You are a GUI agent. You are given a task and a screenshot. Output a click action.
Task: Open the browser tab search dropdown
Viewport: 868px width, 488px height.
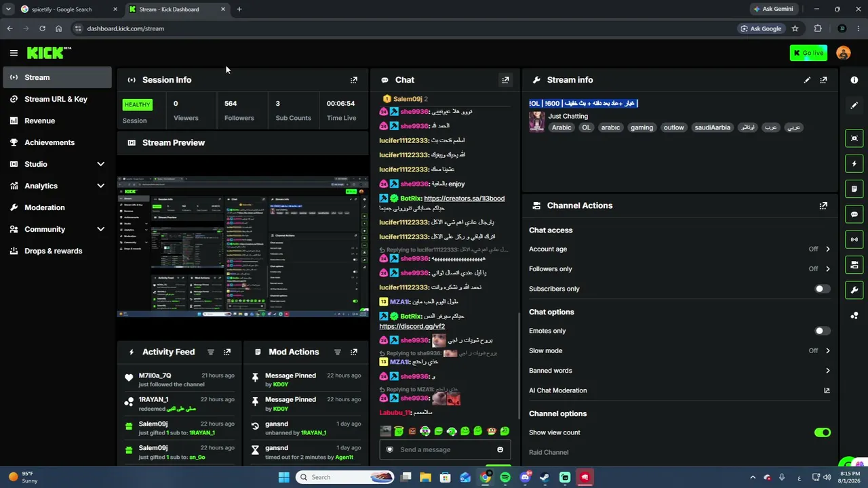8,9
